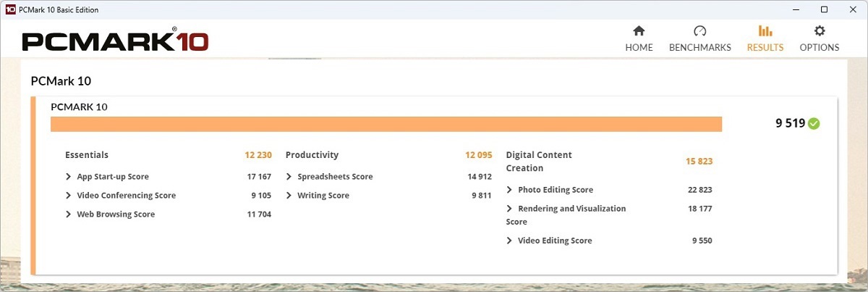Click App Start-up value 17 167
868x292 pixels.
[258, 177]
